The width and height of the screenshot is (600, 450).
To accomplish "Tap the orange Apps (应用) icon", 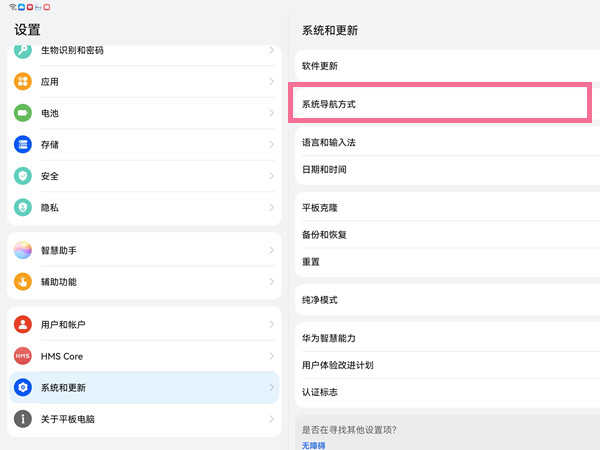I will click(x=23, y=82).
